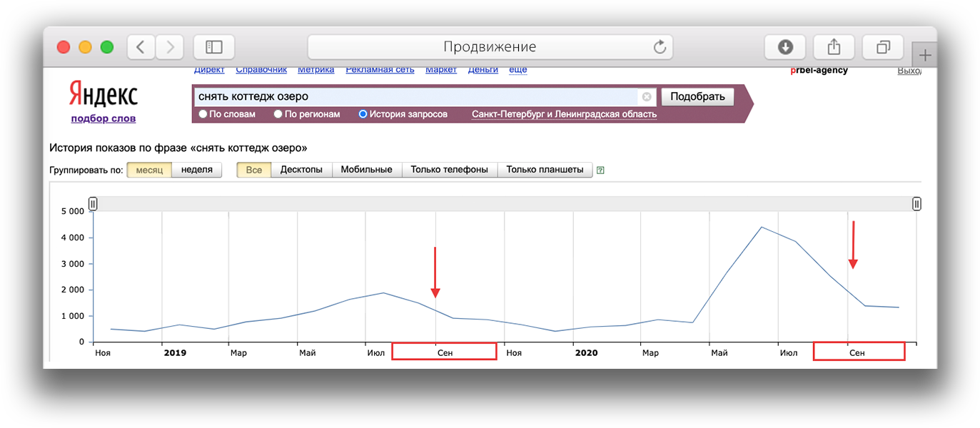
Task: Open the "ещё" top link
Action: pos(518,70)
